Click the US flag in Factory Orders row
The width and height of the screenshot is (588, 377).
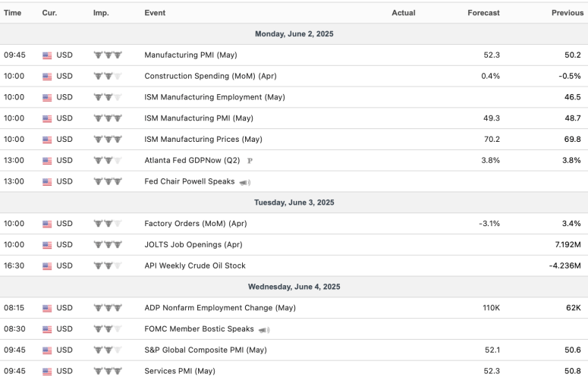coord(47,224)
